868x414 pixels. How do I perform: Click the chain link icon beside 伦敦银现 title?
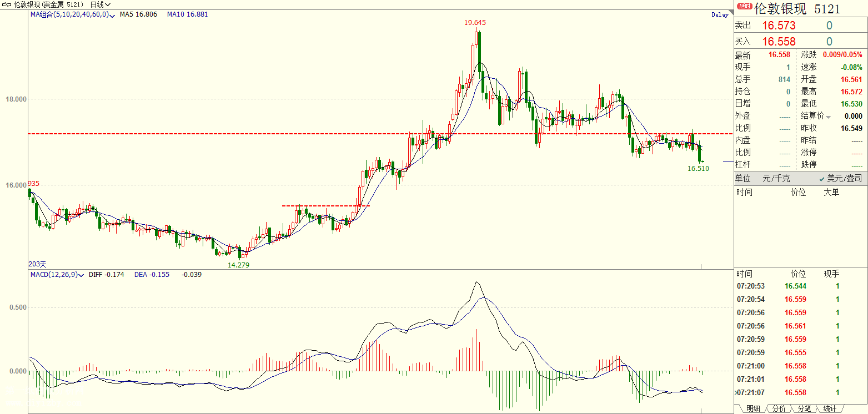(x=7, y=4)
